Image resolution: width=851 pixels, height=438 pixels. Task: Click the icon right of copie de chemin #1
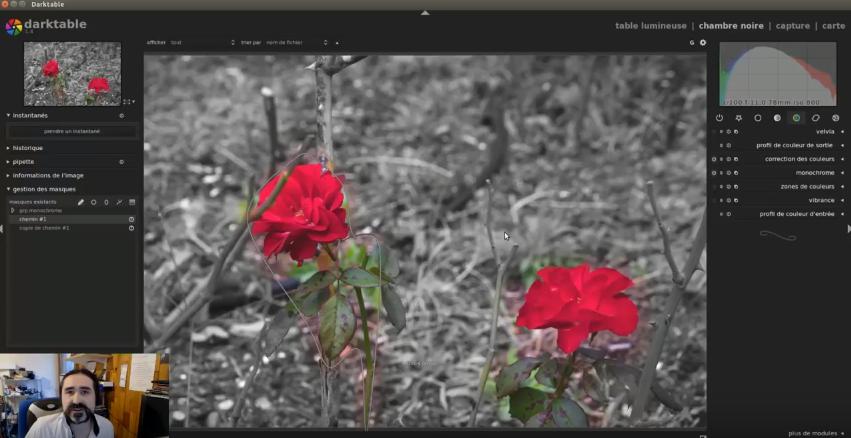point(131,228)
